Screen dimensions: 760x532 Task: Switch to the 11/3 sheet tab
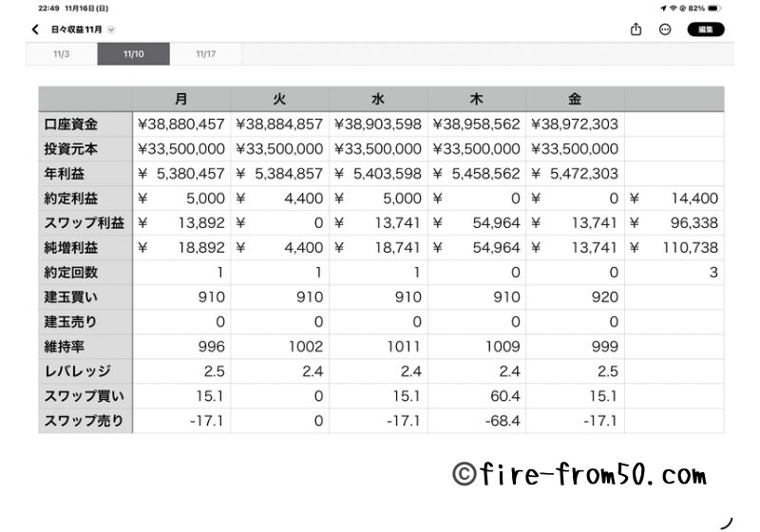click(x=62, y=54)
